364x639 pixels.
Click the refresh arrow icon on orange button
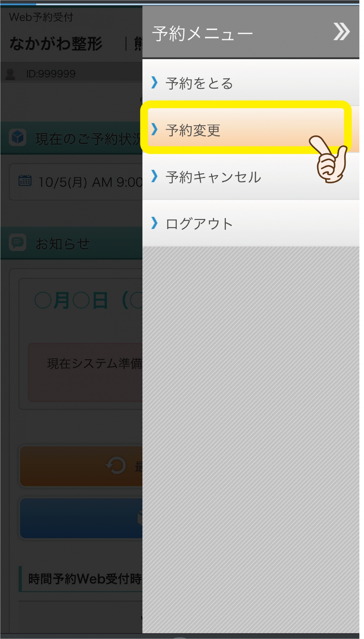point(116,466)
